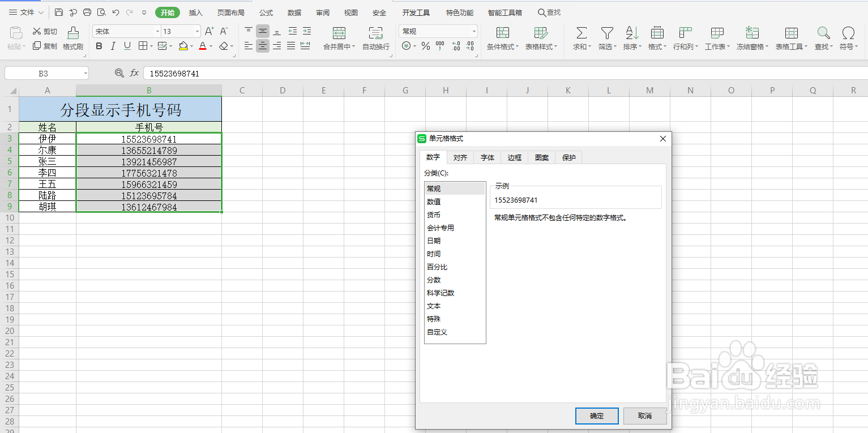Expand the quick access toolbar customize arrow
The width and height of the screenshot is (868, 433).
144,12
